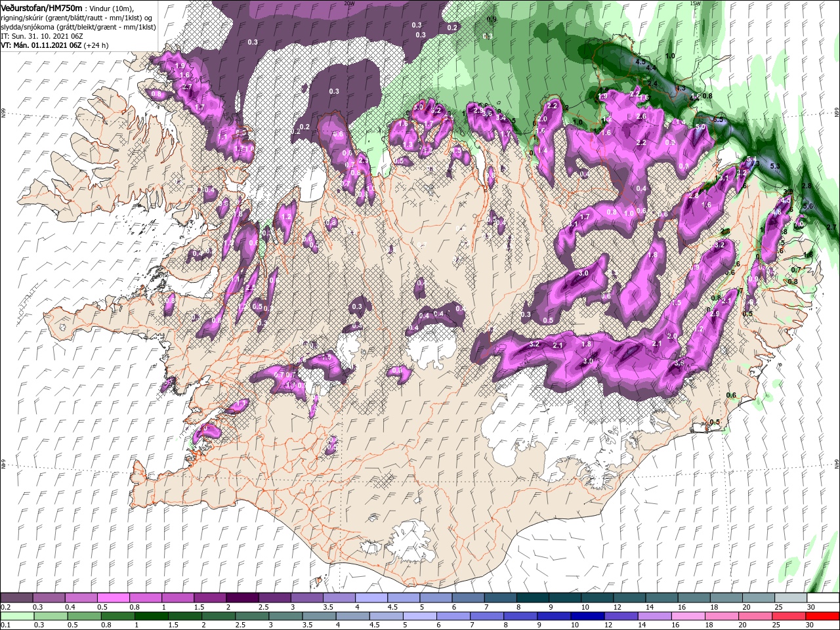Select the valid time line 'VT: Mán. 01.11.2021 06Z'
This screenshot has width=840, height=630.
(41, 45)
